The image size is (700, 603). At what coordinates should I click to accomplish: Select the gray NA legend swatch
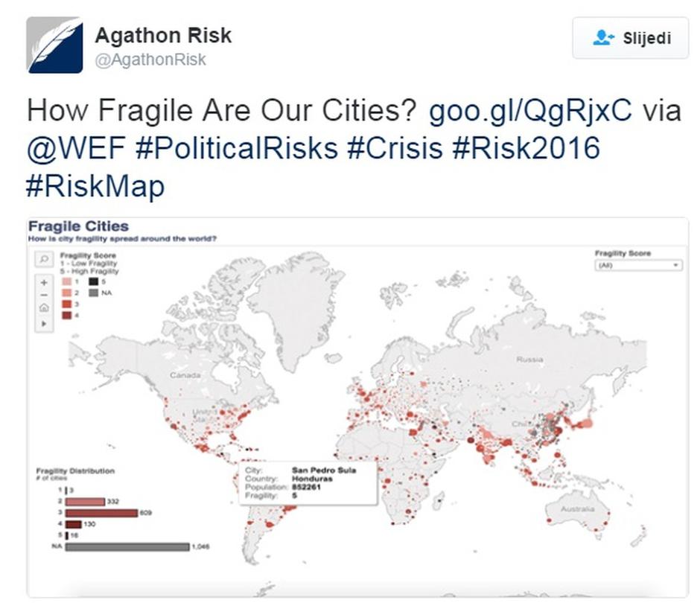pos(93,293)
